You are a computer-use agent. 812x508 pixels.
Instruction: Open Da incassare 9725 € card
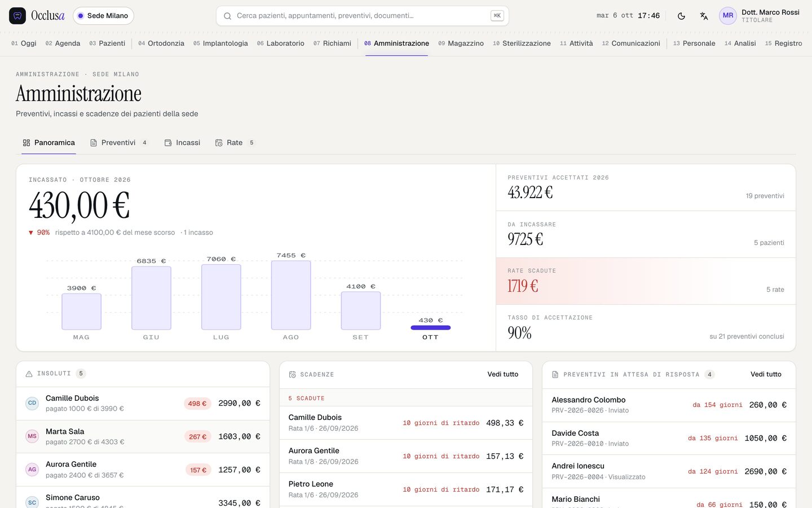pos(646,234)
